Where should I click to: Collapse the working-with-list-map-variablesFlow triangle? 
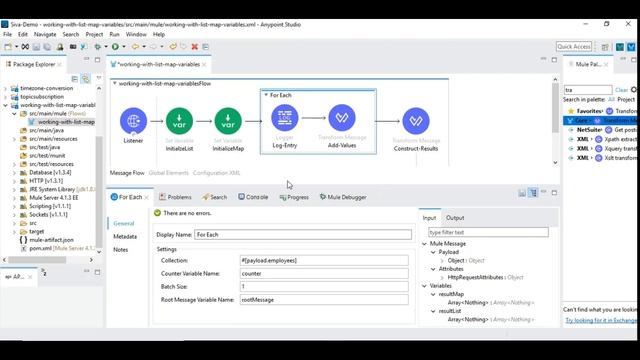[x=115, y=83]
